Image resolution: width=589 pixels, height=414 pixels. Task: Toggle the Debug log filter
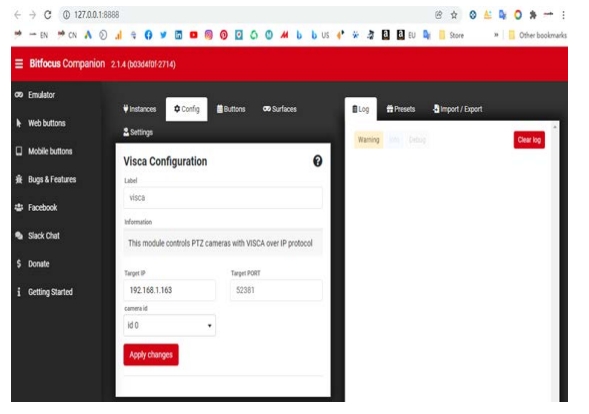point(417,140)
